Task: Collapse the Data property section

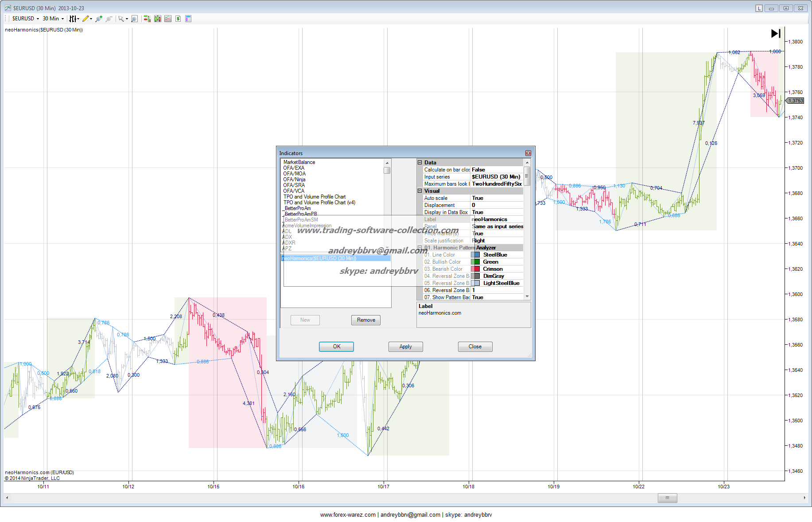Action: point(420,163)
